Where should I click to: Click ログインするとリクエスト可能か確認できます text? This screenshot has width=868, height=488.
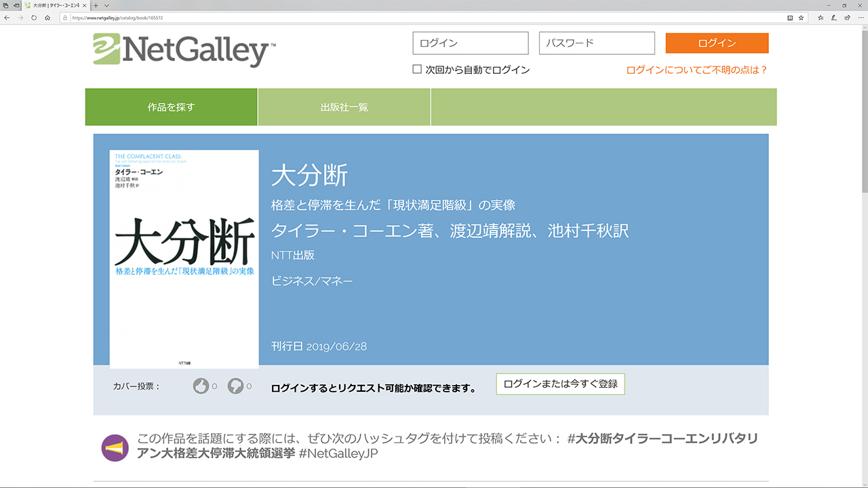click(x=374, y=388)
